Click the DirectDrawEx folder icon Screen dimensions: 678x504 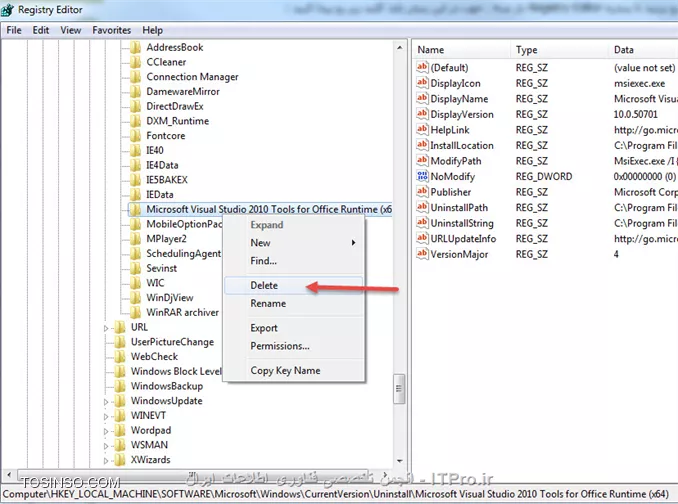[136, 106]
